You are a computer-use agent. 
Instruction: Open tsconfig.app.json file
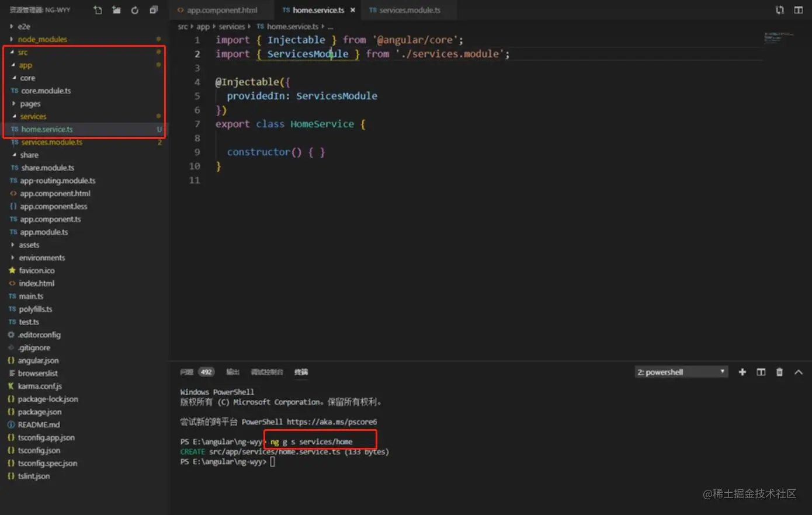[46, 437]
